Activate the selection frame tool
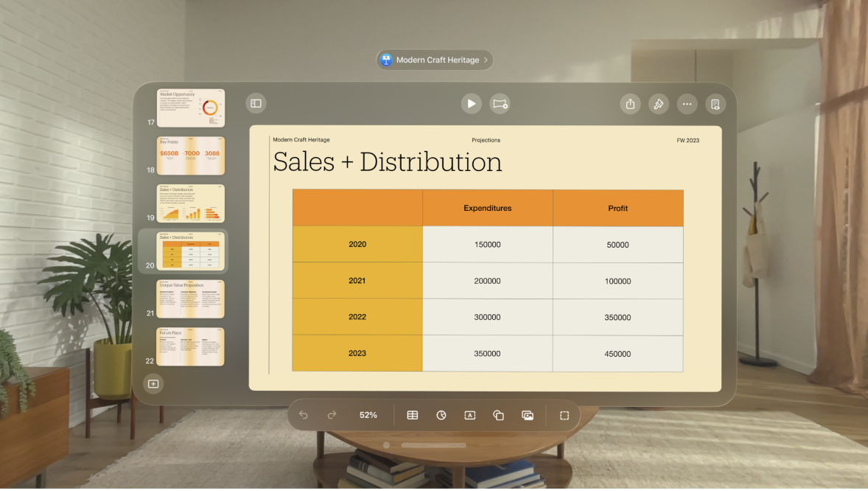This screenshot has height=491, width=868. pos(564,415)
